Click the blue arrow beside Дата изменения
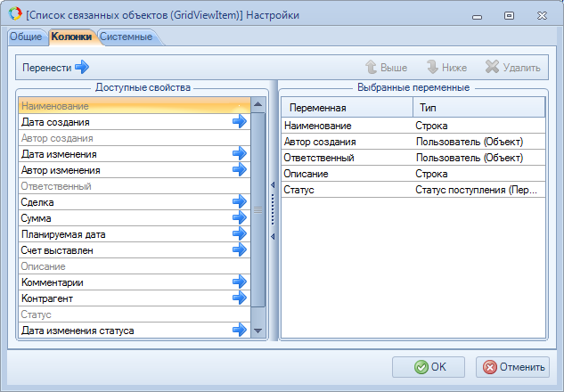This screenshot has width=564, height=392. pos(239,154)
